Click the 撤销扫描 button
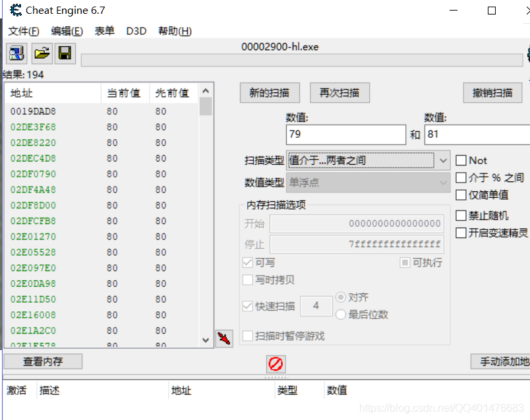 click(x=492, y=93)
